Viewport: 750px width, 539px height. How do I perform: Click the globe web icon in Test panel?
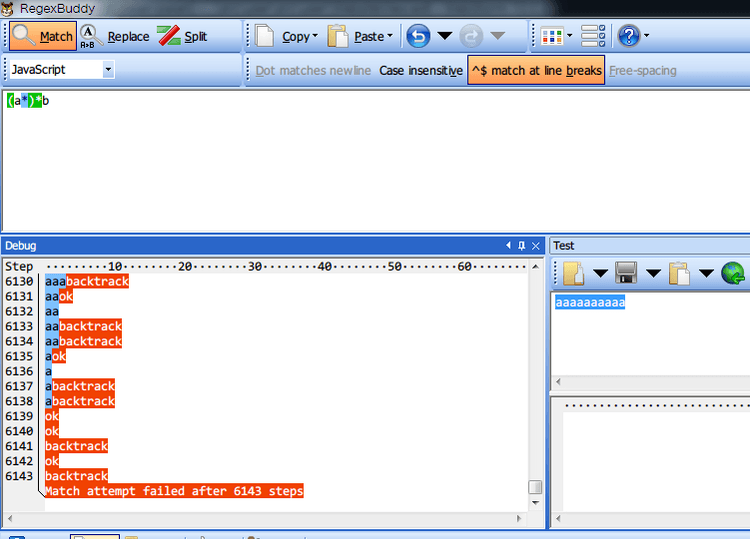733,273
